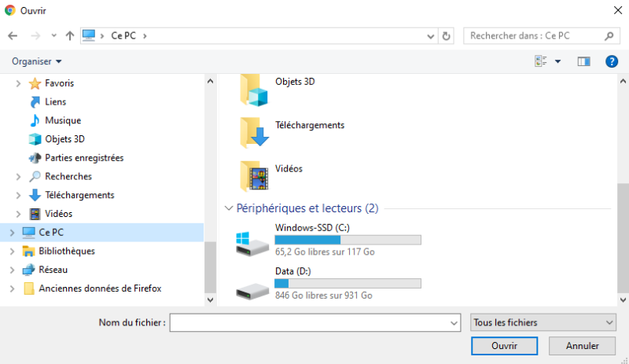629x364 pixels.
Task: Select Liens in the navigation pane
Action: [55, 102]
